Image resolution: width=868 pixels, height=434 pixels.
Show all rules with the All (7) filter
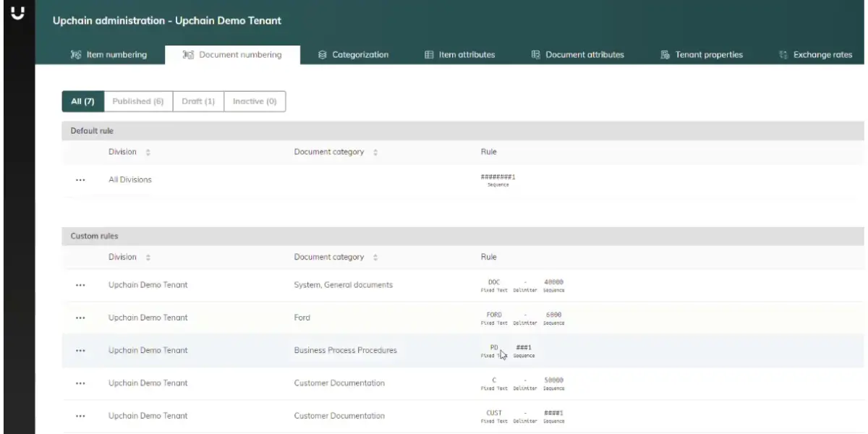pos(83,102)
